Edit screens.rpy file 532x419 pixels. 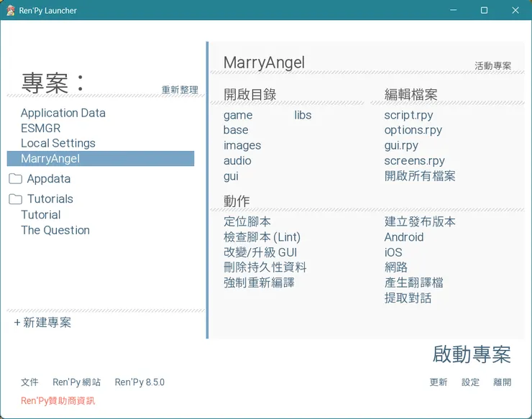(414, 161)
